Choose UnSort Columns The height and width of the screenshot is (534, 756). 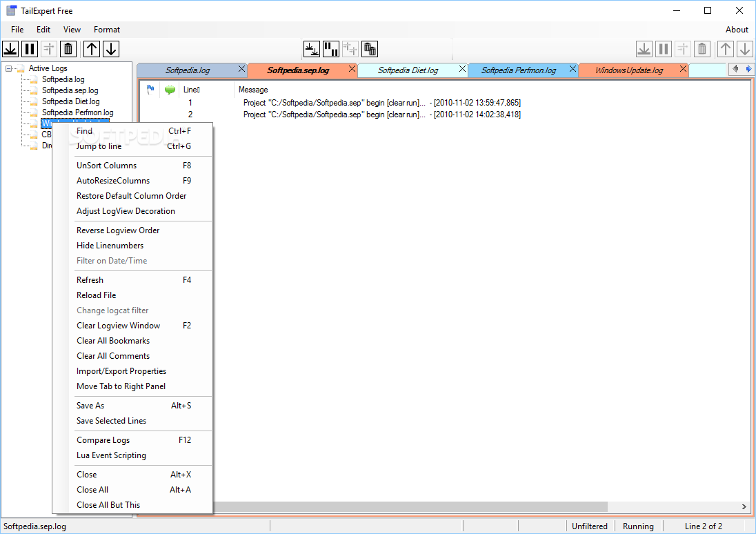click(132, 166)
